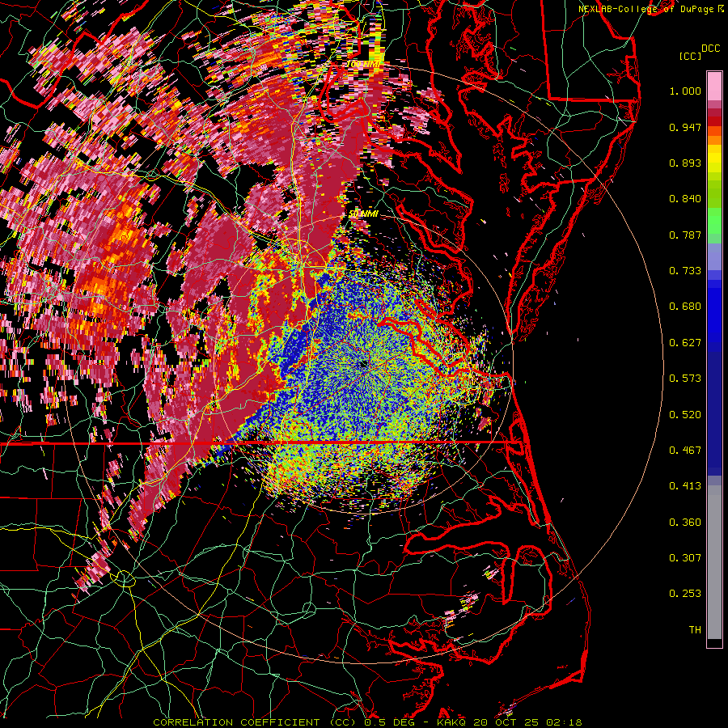
Task: Click the 50 NMI range ring label
Action: [363, 214]
